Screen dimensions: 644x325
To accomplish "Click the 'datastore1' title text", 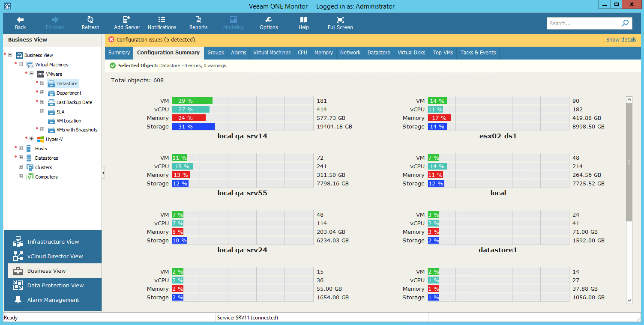I will [498, 250].
